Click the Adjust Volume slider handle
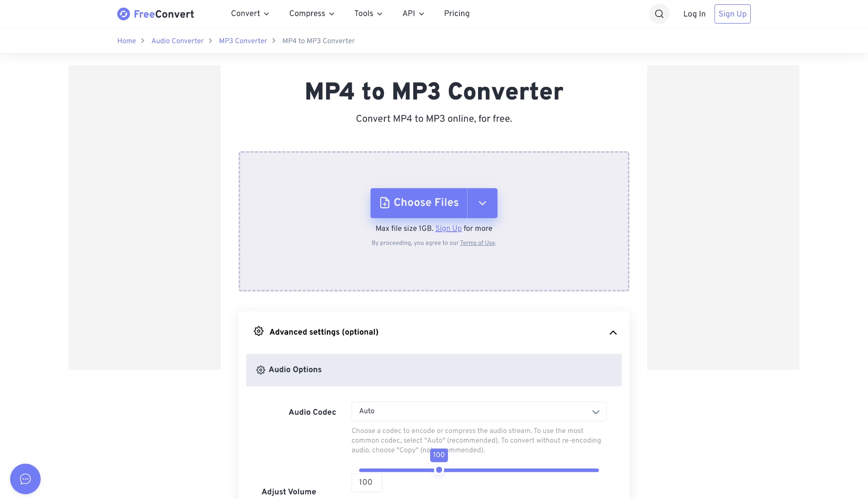 pyautogui.click(x=439, y=470)
